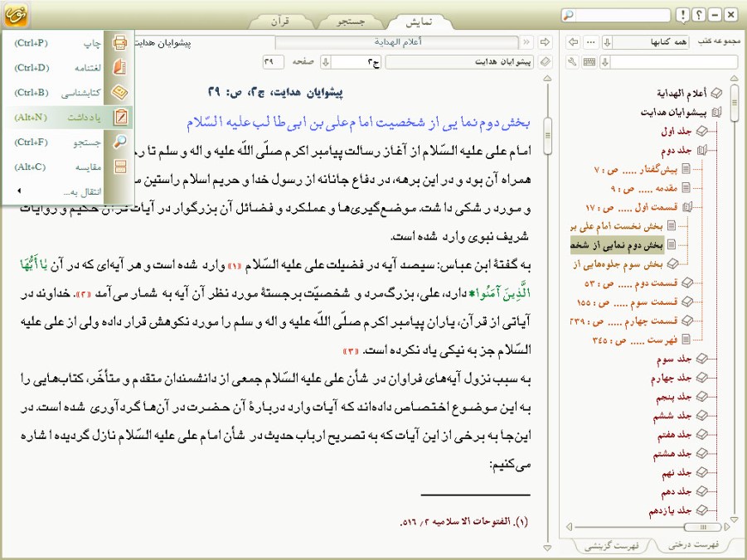Expand the جلد سوم tree node

[701, 358]
